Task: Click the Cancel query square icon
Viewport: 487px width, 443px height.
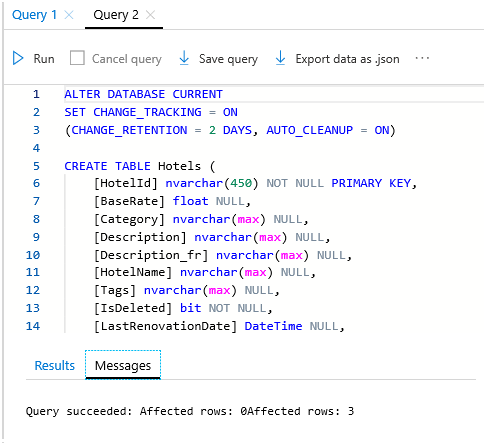Action: click(x=77, y=58)
